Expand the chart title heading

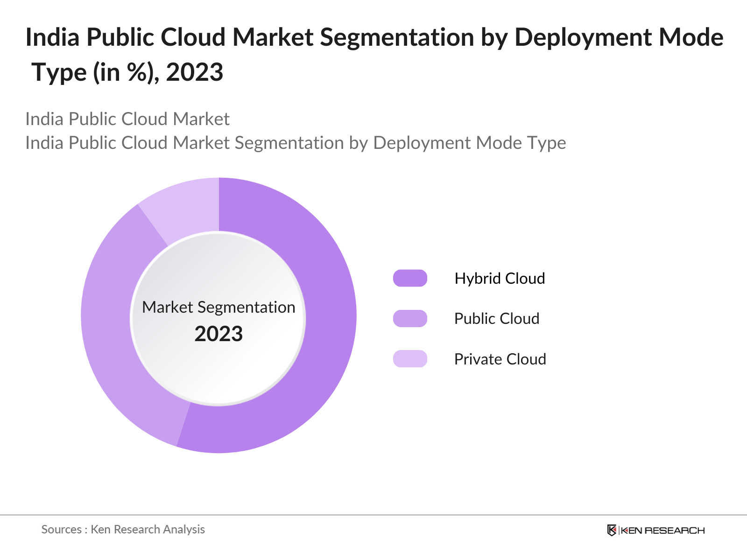tap(373, 54)
